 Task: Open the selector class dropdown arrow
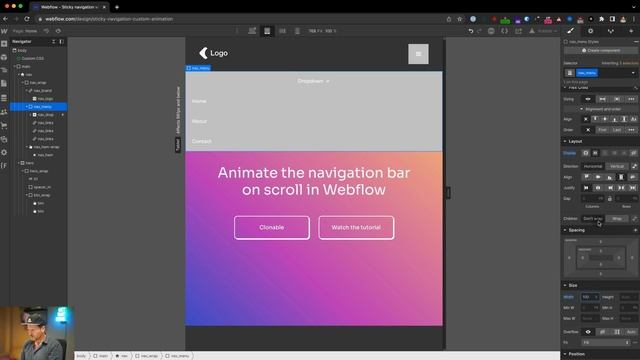(633, 73)
